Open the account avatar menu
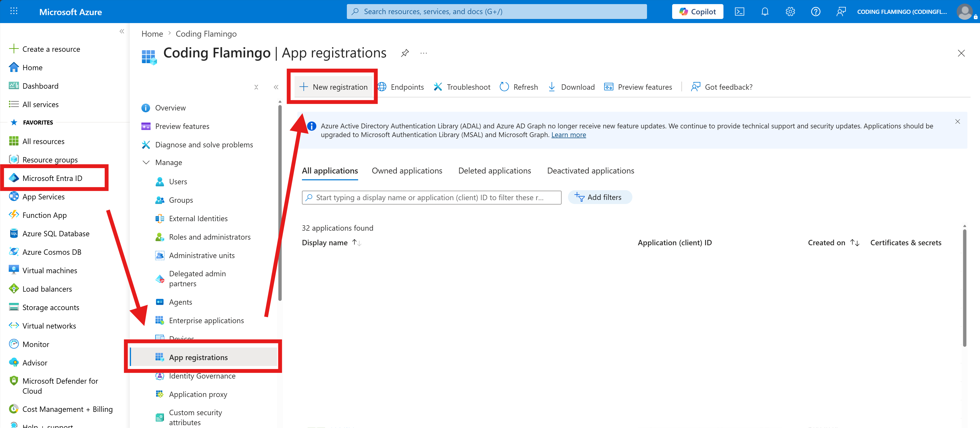Image resolution: width=980 pixels, height=428 pixels. tap(964, 12)
